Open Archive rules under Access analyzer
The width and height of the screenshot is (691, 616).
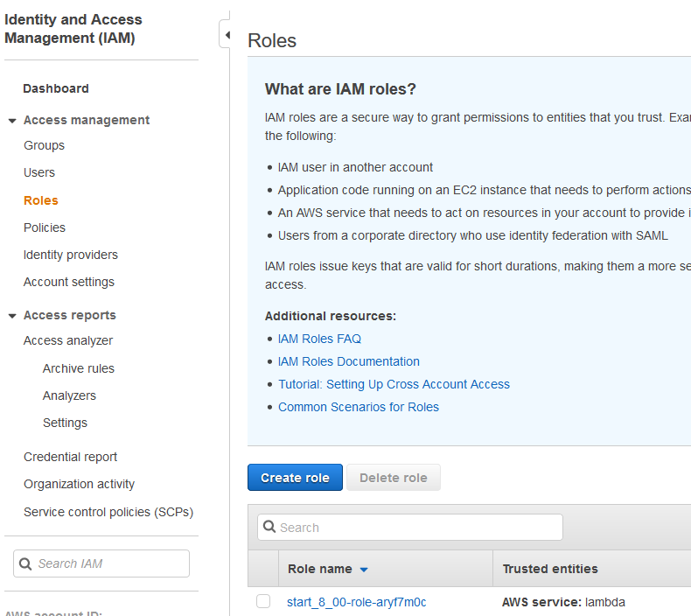[x=79, y=368]
